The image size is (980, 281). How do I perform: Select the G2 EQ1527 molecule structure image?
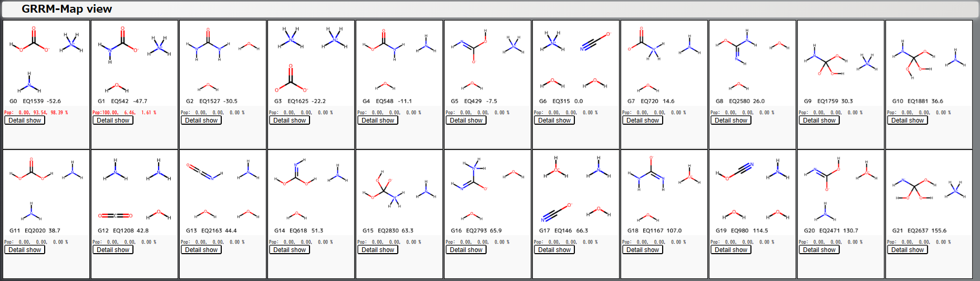click(223, 59)
